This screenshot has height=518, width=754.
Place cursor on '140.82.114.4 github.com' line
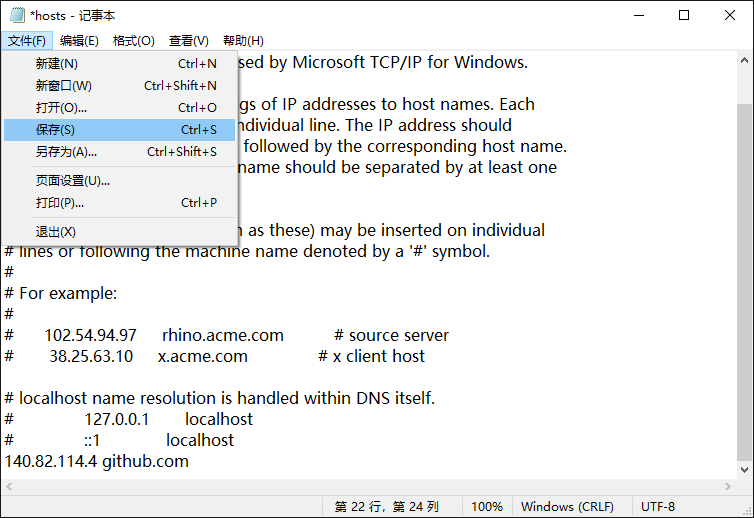(x=97, y=461)
